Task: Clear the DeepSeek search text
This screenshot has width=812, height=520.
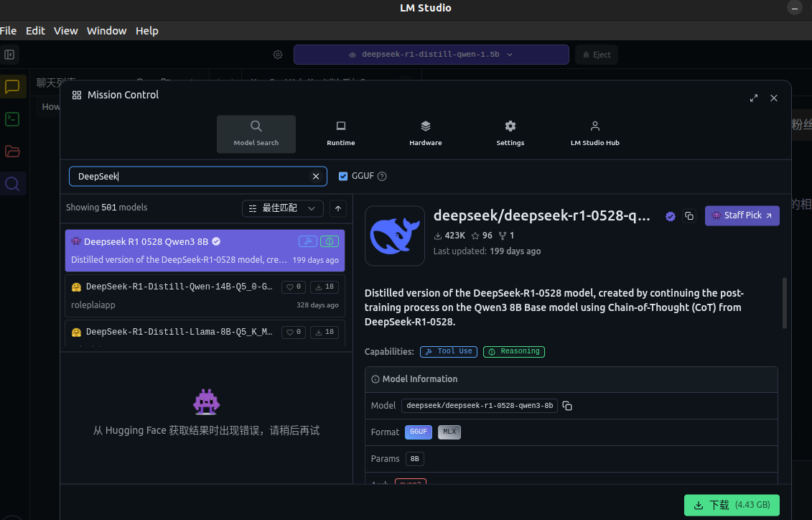Action: click(x=315, y=176)
